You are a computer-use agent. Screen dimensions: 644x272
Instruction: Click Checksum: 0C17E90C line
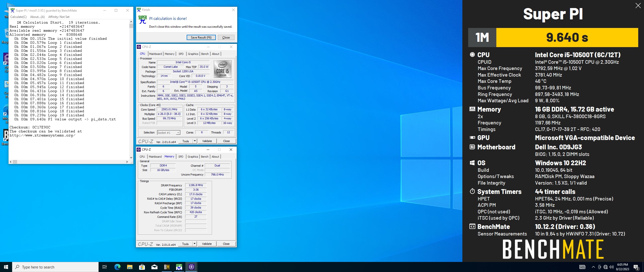[30, 127]
